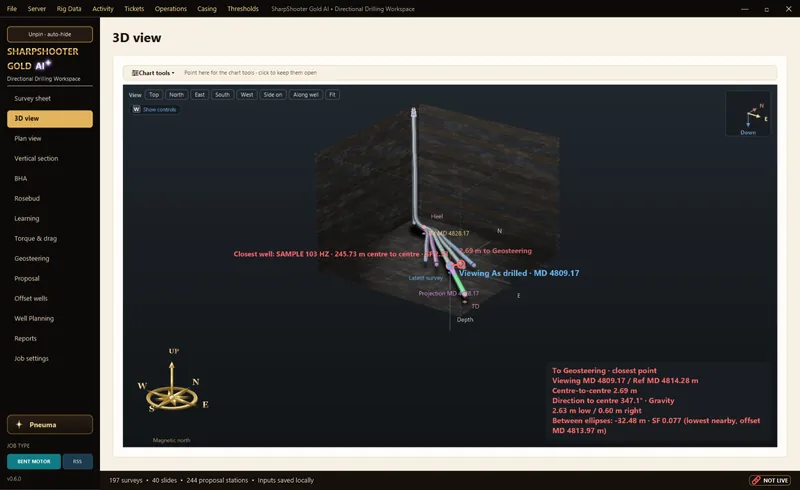Image resolution: width=800 pixels, height=490 pixels.
Task: Click the wellhead at top of wellbore
Action: tap(413, 112)
